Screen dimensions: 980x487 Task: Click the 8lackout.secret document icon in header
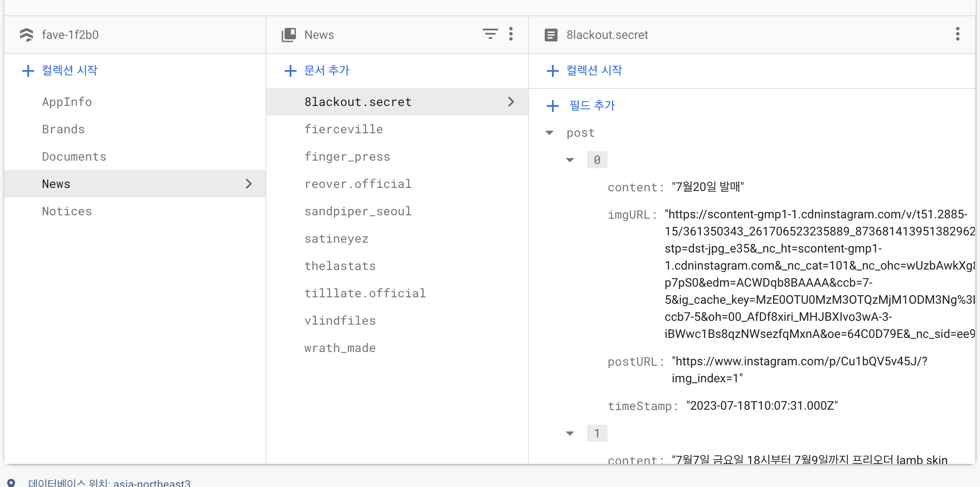click(x=551, y=35)
